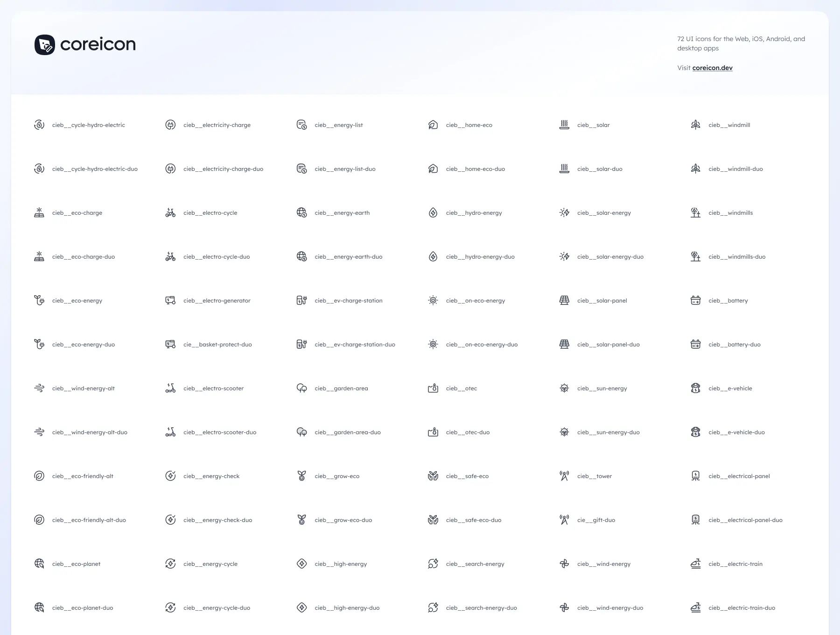Image resolution: width=840 pixels, height=635 pixels.
Task: Select the cycle-hydro-electric icon
Action: coord(39,125)
